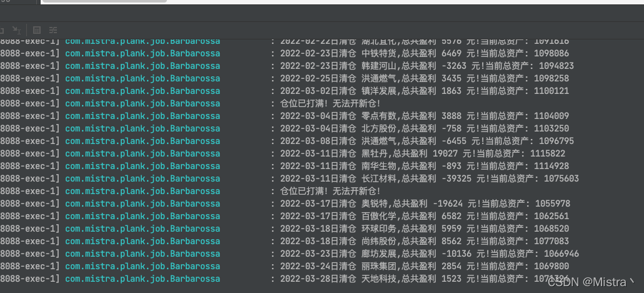The image size is (644, 293).
Task: Click the Barbarossa class name in the 中铁特货 row
Action: (195, 53)
